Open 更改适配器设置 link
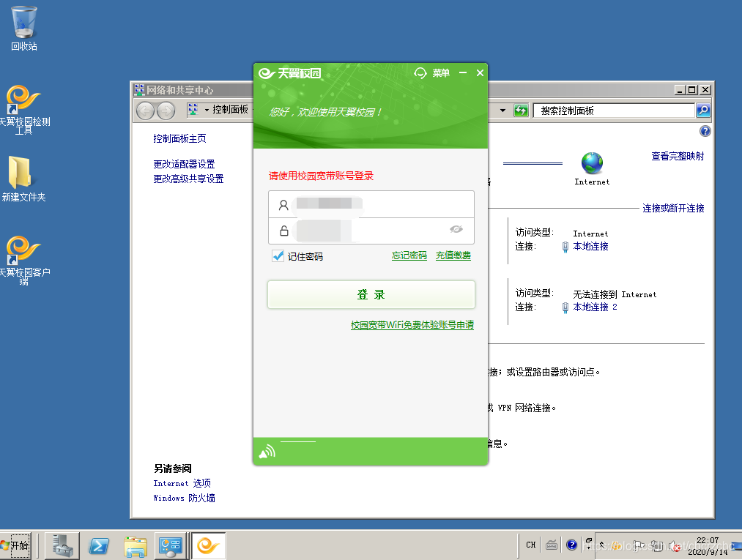 [x=184, y=164]
